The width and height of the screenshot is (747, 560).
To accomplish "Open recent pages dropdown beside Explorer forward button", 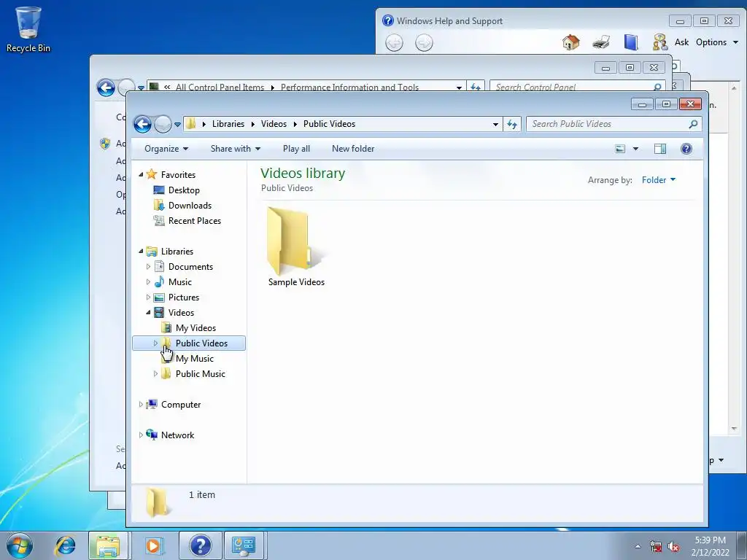I will 177,124.
